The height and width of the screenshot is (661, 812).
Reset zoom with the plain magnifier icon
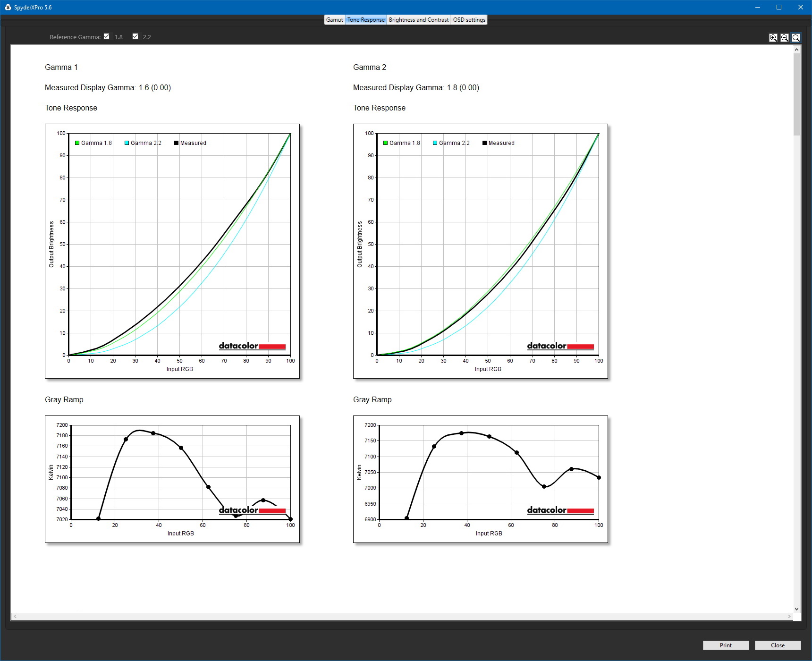pyautogui.click(x=796, y=38)
